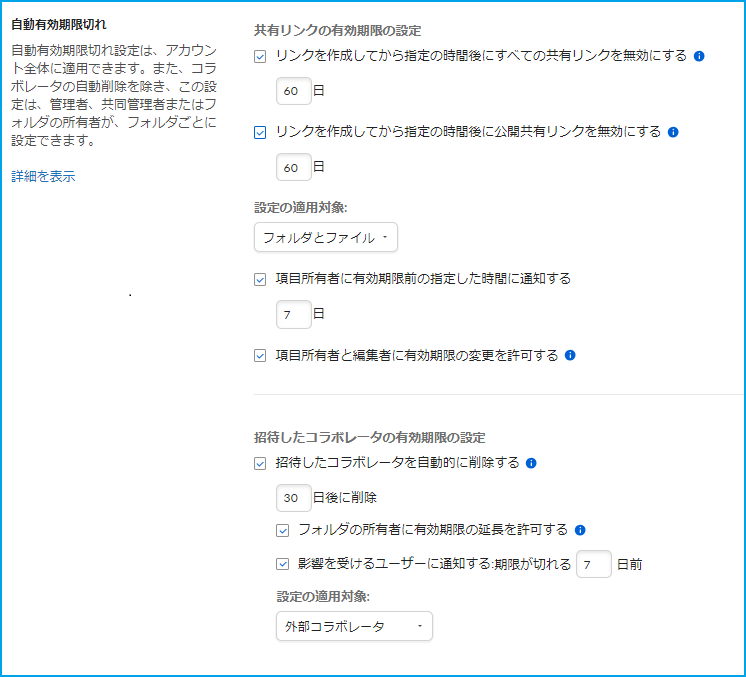Toggle 公開共有リンクを無効にする checkbox
Image resolution: width=746 pixels, height=677 pixels.
[x=260, y=132]
